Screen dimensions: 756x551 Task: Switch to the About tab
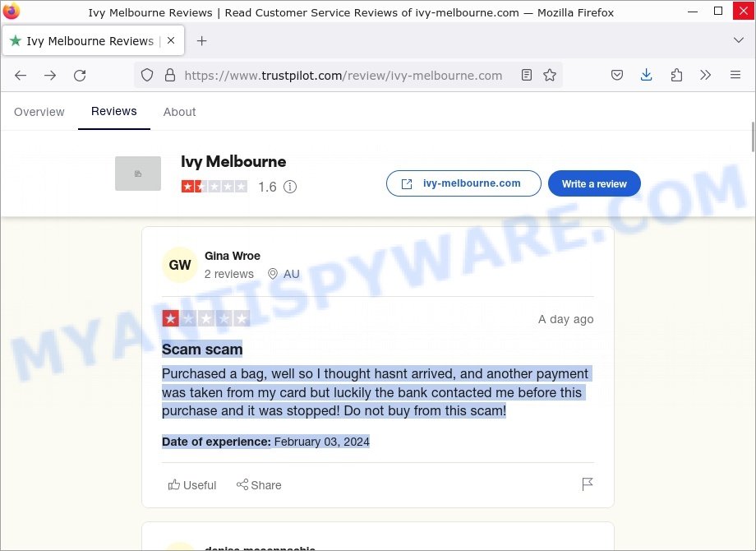[179, 112]
